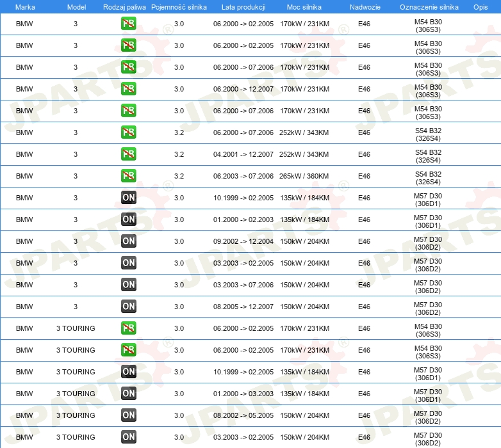
Task: Click the ON diesel icon in the 08.2005 -> 12.2007 row
Action: 128,306
